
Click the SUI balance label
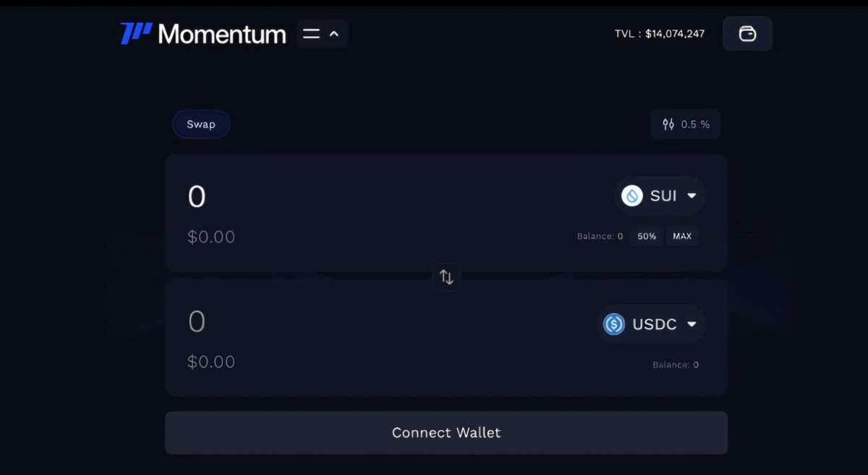600,236
